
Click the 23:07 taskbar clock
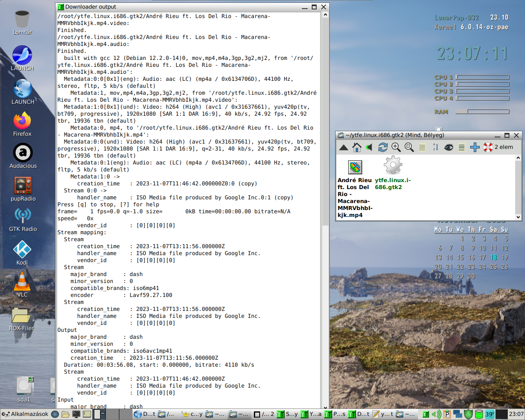[516, 414]
